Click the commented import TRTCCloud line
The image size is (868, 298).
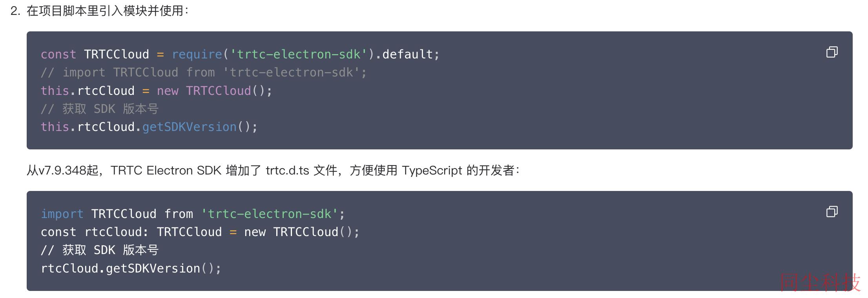204,73
